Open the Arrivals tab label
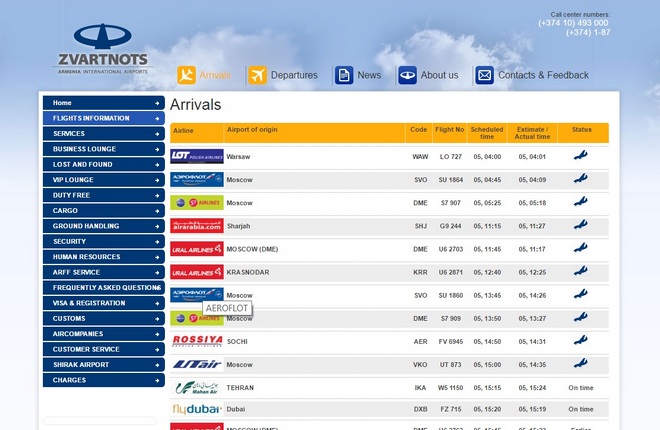 tap(215, 75)
